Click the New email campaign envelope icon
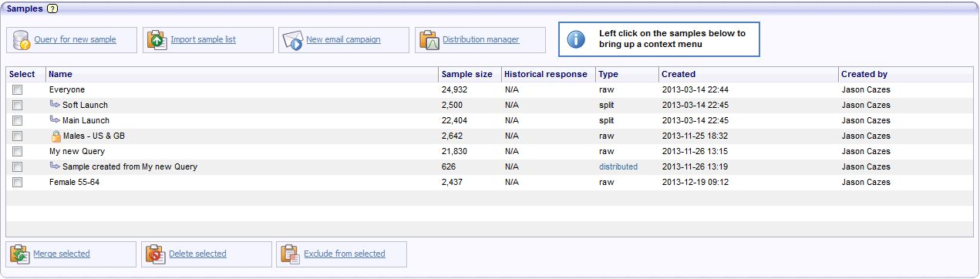This screenshot has height=279, width=980. pyautogui.click(x=292, y=40)
